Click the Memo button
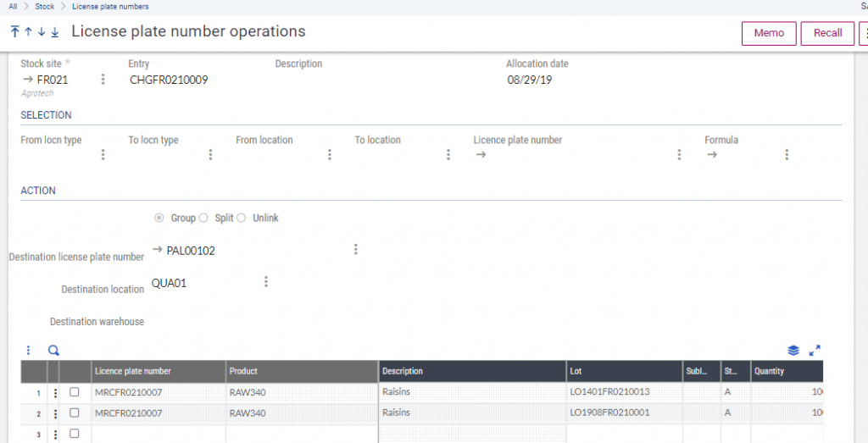The image size is (868, 443). click(x=769, y=33)
